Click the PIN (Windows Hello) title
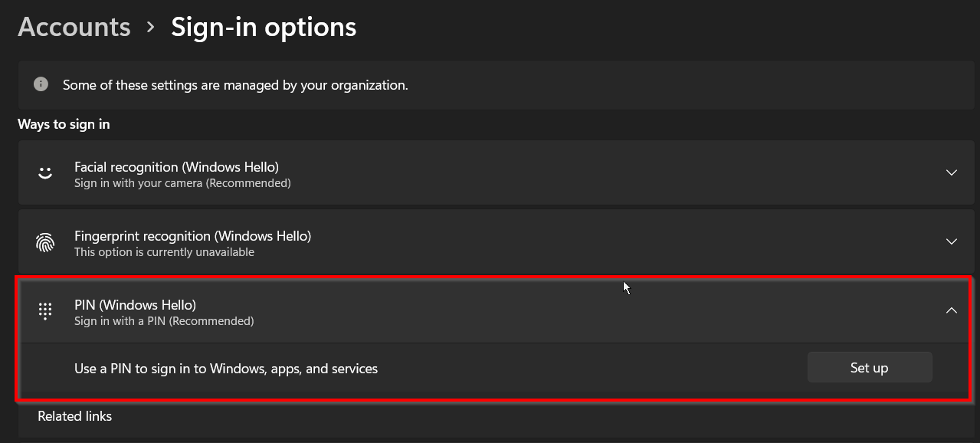Screen dimensions: 980x443 [x=135, y=304]
